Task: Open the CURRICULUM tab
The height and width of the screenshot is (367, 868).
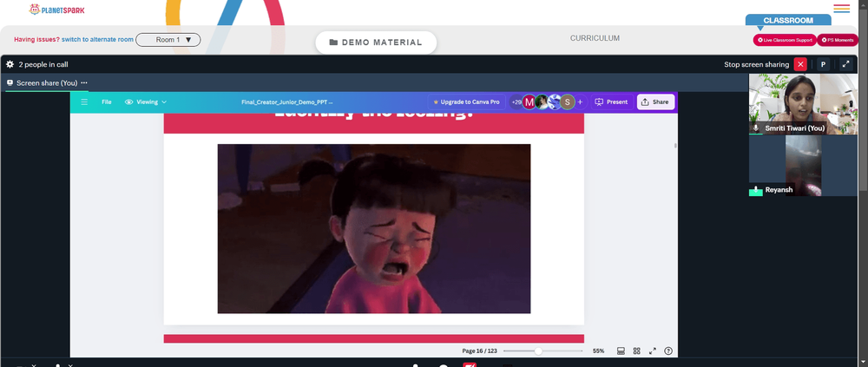Action: click(x=595, y=38)
